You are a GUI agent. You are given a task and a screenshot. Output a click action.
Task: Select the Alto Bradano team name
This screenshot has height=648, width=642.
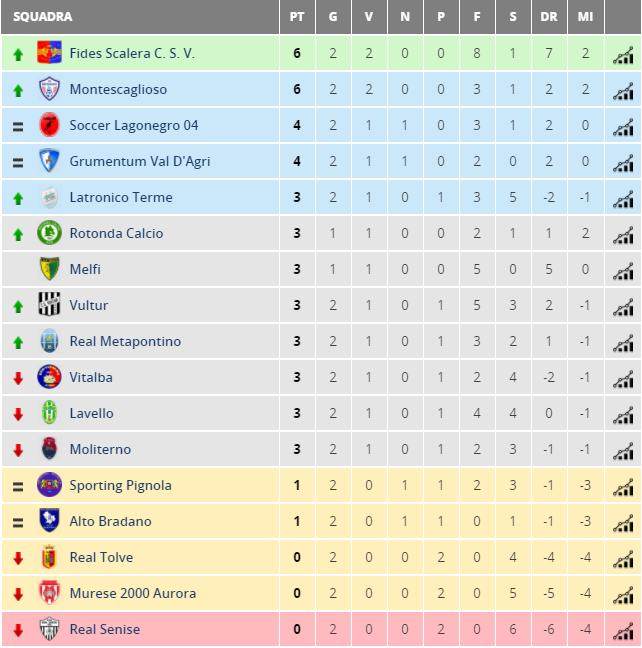(x=110, y=521)
